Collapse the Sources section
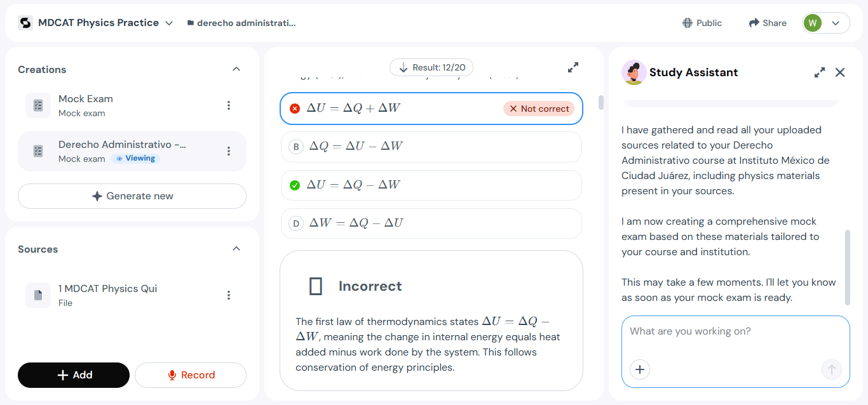 [236, 249]
